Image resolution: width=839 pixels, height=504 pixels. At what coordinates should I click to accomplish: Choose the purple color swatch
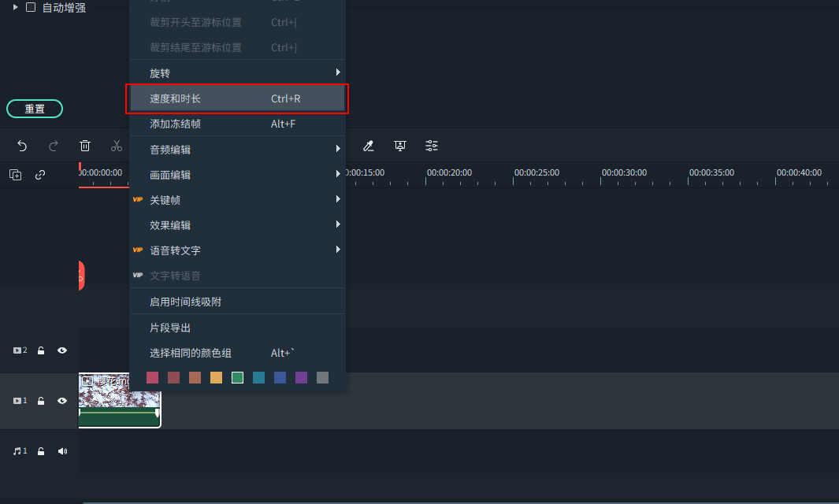coord(301,378)
